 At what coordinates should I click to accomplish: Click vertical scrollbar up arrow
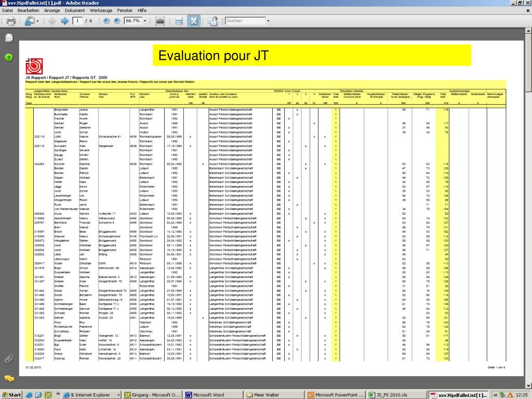[x=528, y=31]
